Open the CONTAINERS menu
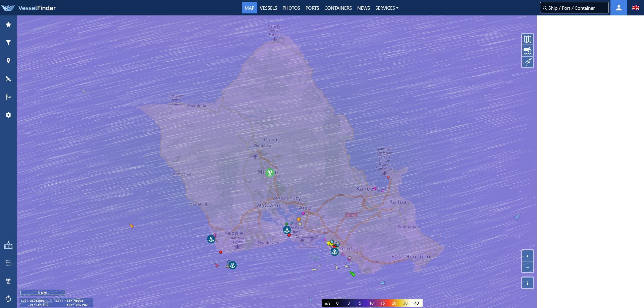The image size is (644, 308). click(338, 8)
